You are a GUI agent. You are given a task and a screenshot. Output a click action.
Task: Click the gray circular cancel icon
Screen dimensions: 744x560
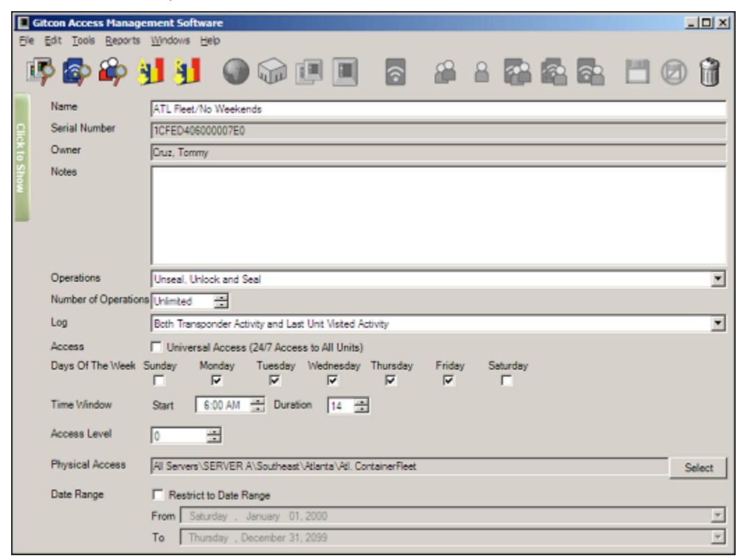(674, 72)
